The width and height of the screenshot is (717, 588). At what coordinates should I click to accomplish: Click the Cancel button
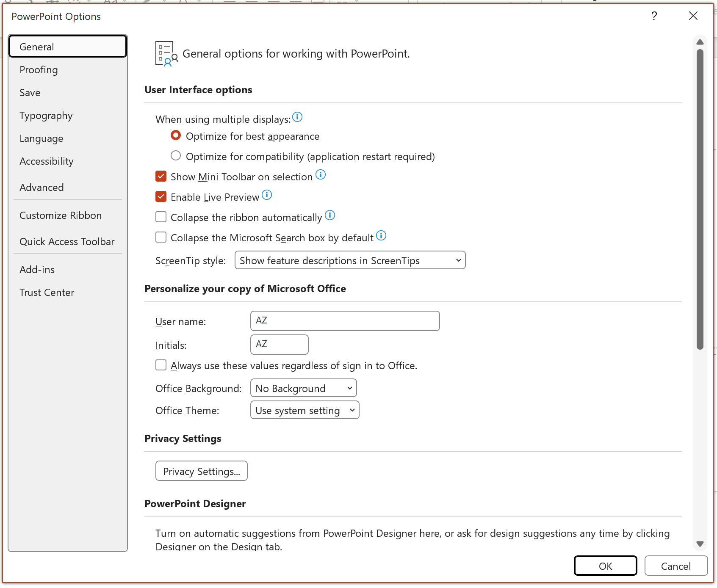point(676,566)
